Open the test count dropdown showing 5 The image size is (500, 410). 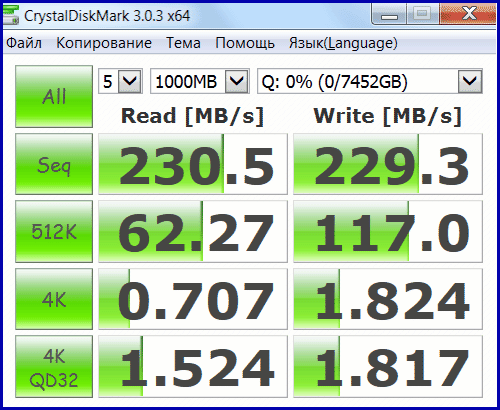[120, 81]
